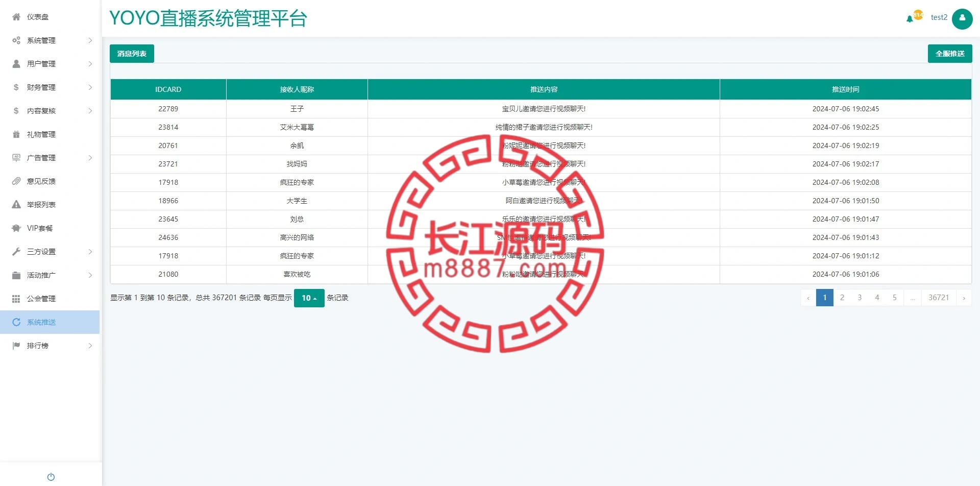Expand the 三方设置 submenu arrow

click(90, 252)
